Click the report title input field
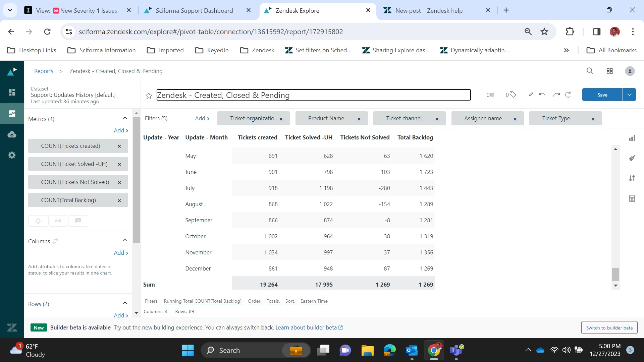 coord(313,95)
